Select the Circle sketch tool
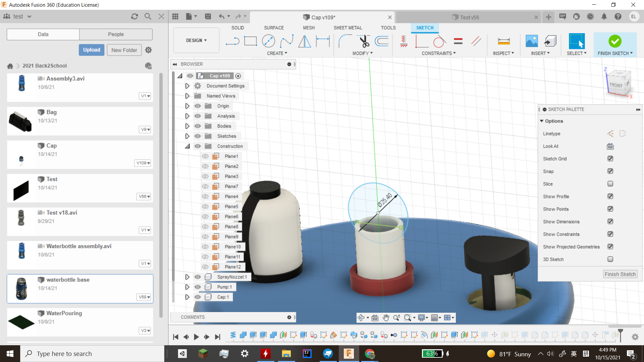The height and width of the screenshot is (362, 644). point(268,41)
